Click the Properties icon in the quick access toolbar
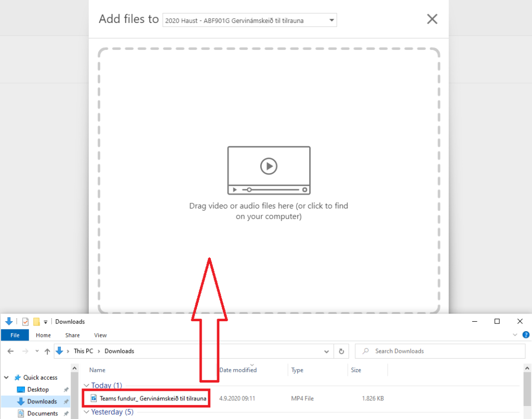Viewport: 532px width, 419px height. [25, 321]
